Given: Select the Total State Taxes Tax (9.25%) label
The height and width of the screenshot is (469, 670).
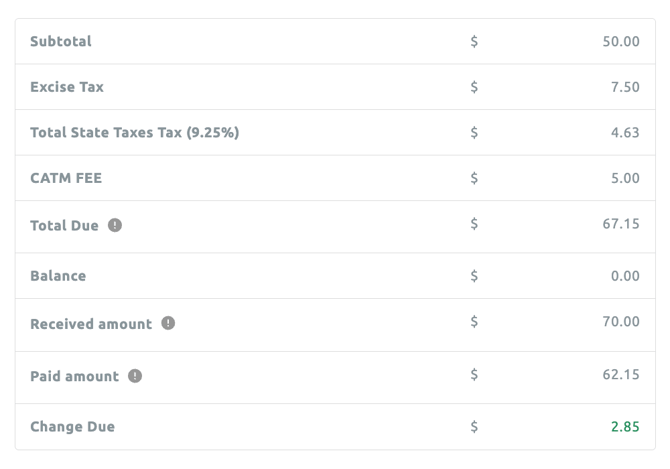Looking at the screenshot, I should (x=134, y=133).
